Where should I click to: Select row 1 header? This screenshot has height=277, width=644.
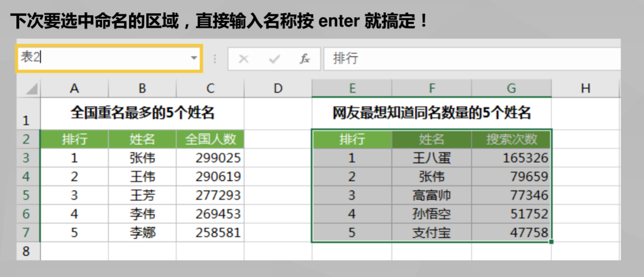[28, 114]
